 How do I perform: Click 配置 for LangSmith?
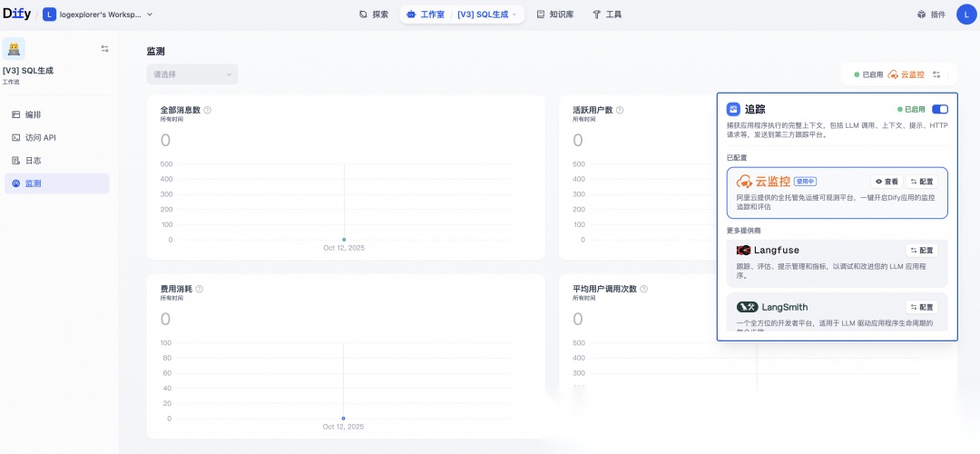point(922,307)
